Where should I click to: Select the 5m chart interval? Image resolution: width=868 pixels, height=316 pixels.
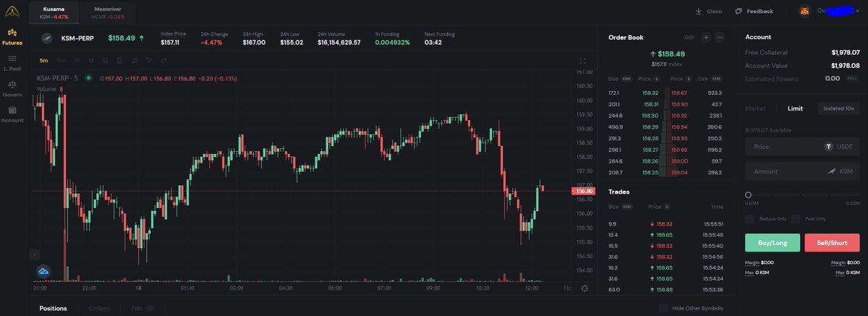44,61
